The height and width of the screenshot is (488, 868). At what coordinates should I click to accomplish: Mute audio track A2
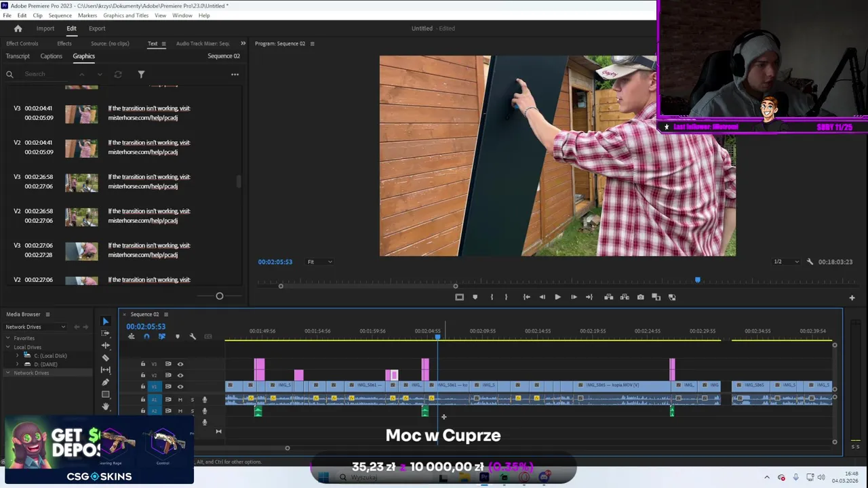[x=180, y=411]
